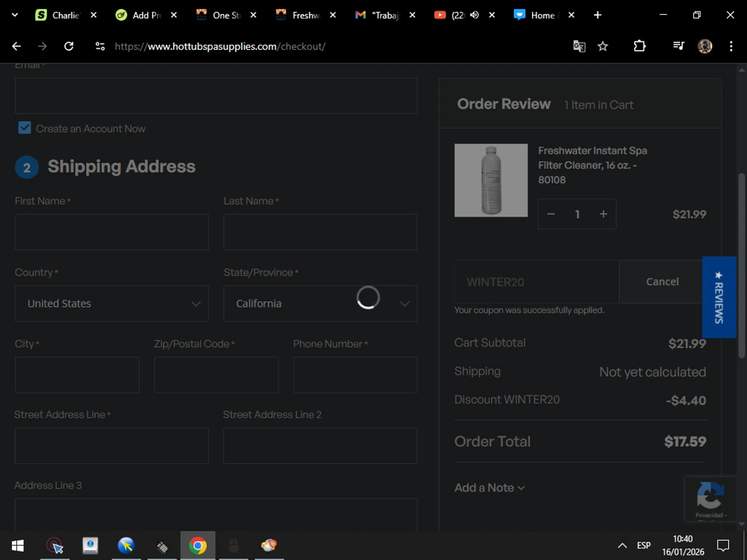Click the ESP language indicator

[643, 546]
